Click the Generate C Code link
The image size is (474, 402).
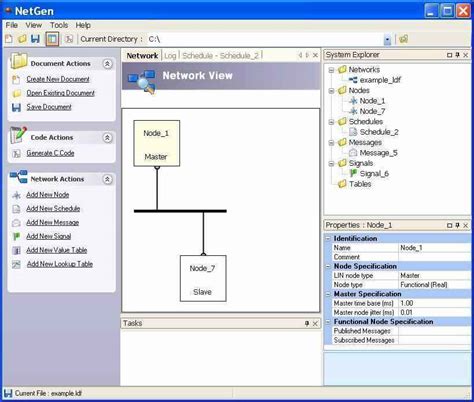click(x=50, y=153)
